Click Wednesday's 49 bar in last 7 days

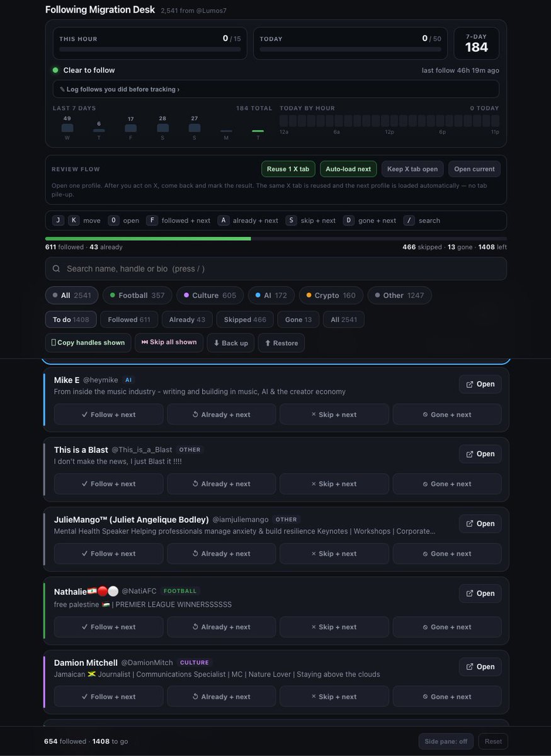point(67,128)
